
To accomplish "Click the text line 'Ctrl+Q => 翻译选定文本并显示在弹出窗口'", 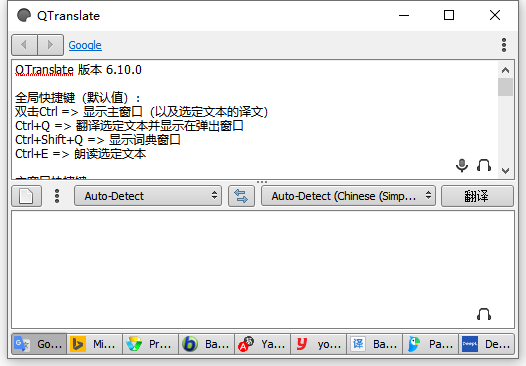I will point(129,126).
